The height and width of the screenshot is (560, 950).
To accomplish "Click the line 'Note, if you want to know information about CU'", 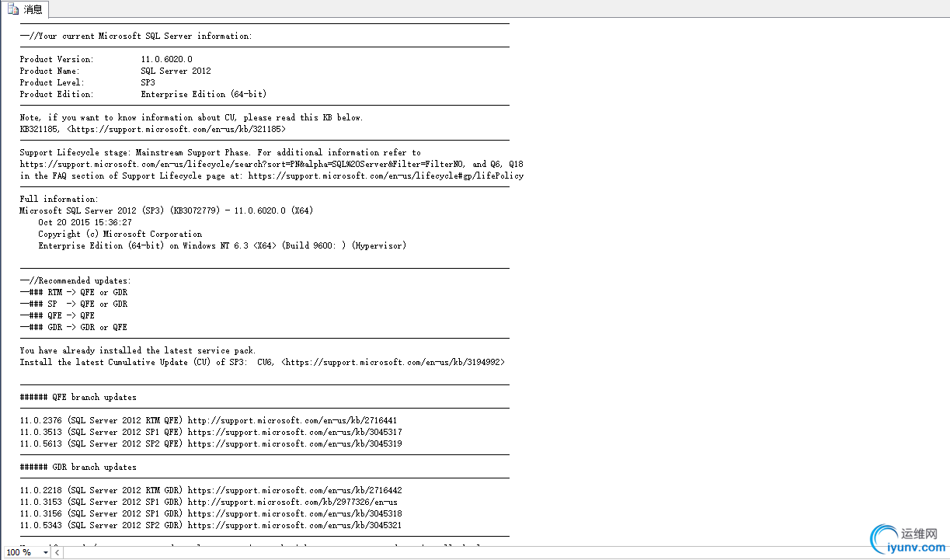I will click(191, 117).
